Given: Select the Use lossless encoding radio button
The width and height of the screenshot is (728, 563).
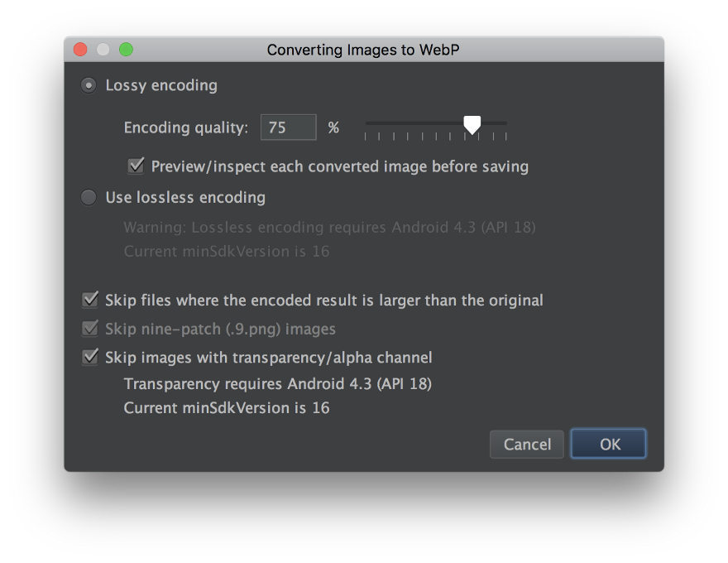Looking at the screenshot, I should pyautogui.click(x=89, y=197).
